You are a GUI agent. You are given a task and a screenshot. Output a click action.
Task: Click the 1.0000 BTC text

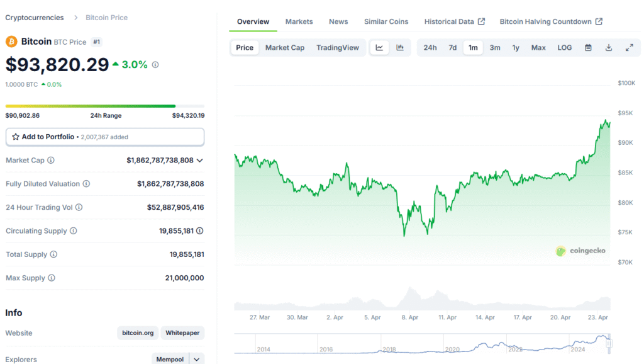21,84
